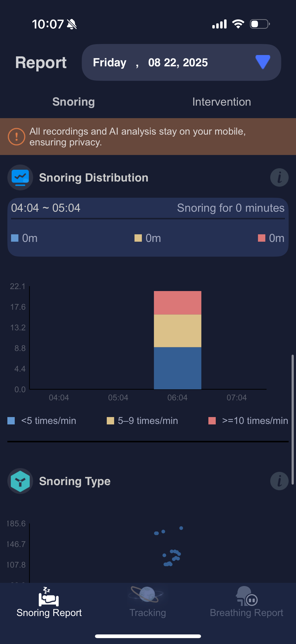Expand the date picker blue arrow
This screenshot has width=296, height=644.
click(263, 62)
